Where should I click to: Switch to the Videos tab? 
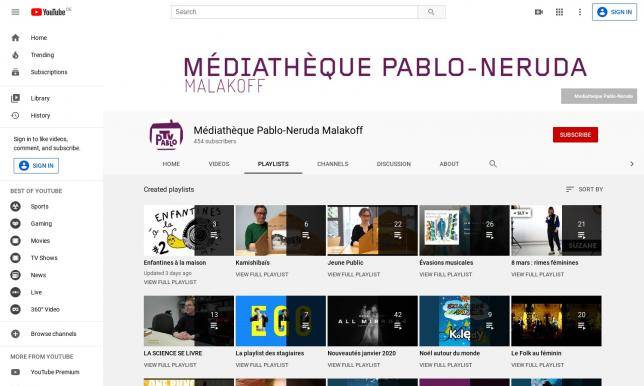point(219,164)
